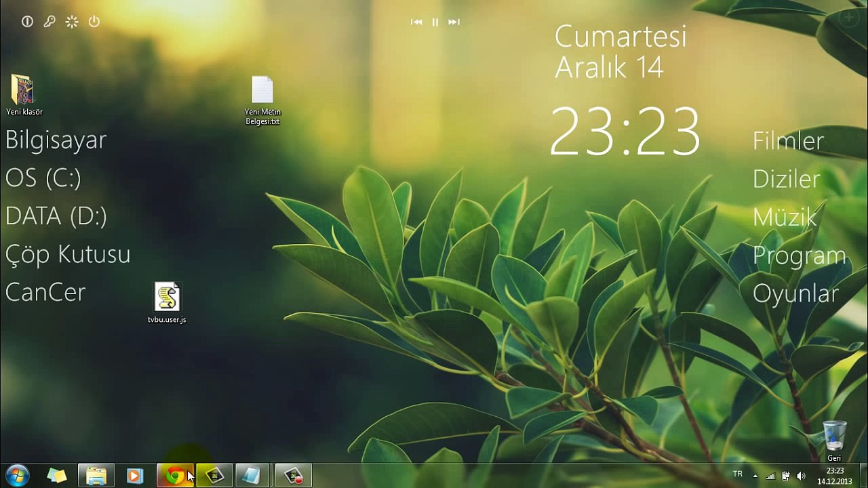Select the Geri recycle bin icon
The image size is (868, 488).
[834, 441]
